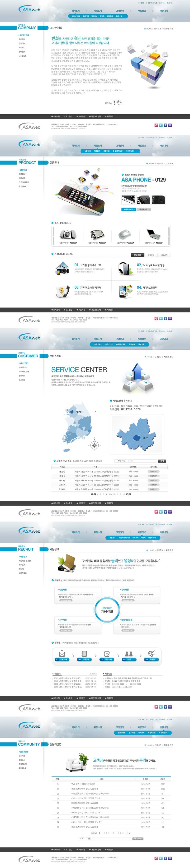Click Facebook icon in PRODUCT page footer
Image resolution: width=190 pixels, height=868 pixels.
click(165, 318)
